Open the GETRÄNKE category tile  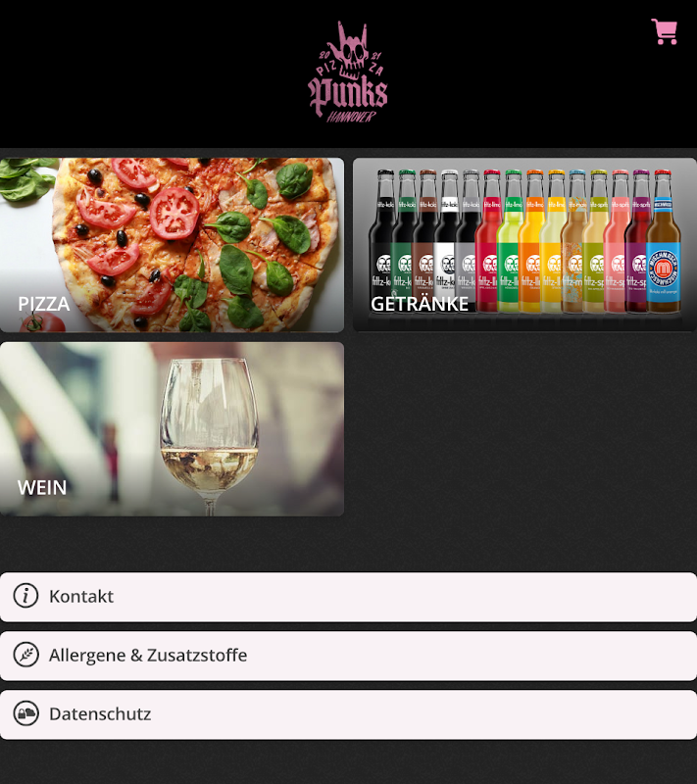point(525,245)
